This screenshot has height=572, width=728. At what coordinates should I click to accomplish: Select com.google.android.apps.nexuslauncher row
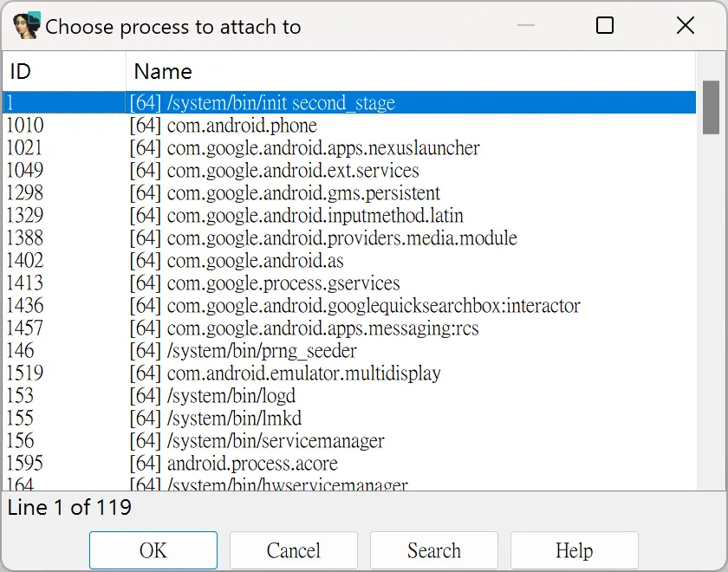349,147
